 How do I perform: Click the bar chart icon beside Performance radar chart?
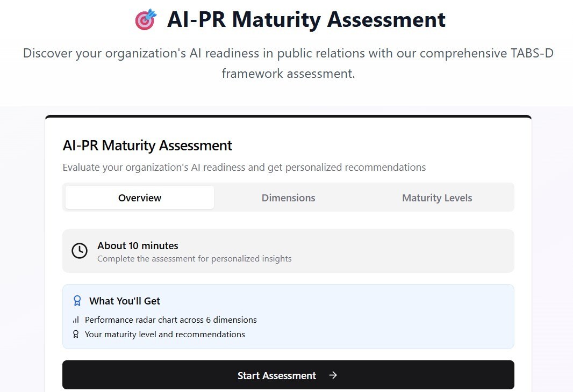pos(76,320)
